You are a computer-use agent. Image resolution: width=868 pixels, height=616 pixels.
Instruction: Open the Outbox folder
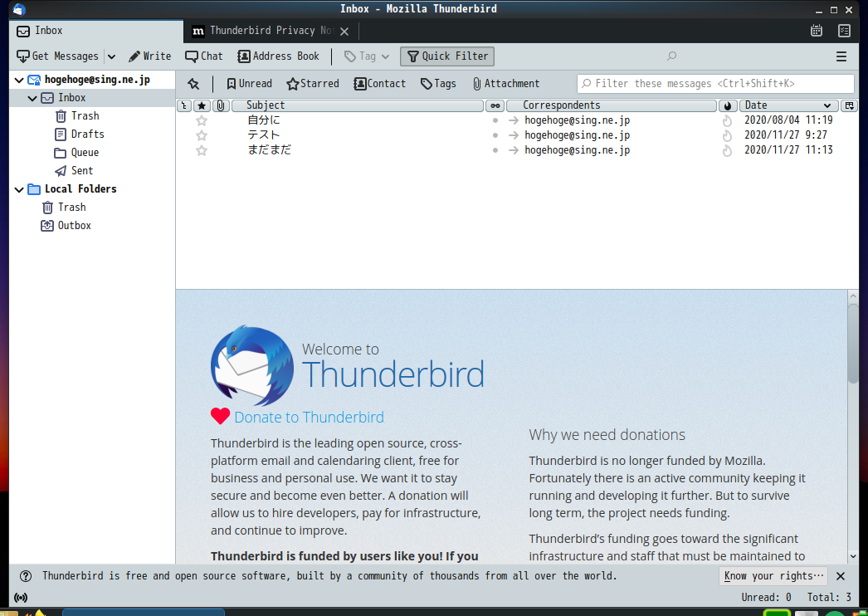click(74, 226)
